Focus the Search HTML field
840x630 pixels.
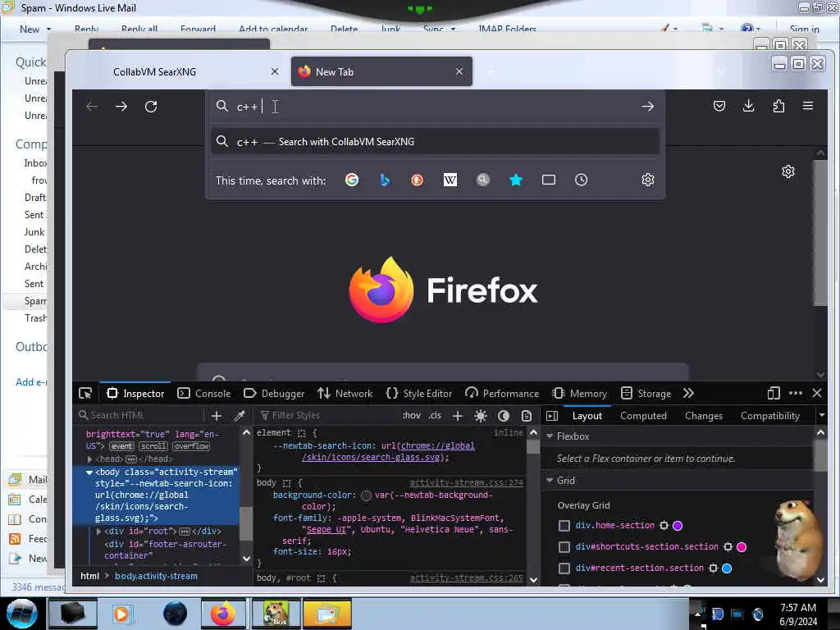(x=139, y=416)
